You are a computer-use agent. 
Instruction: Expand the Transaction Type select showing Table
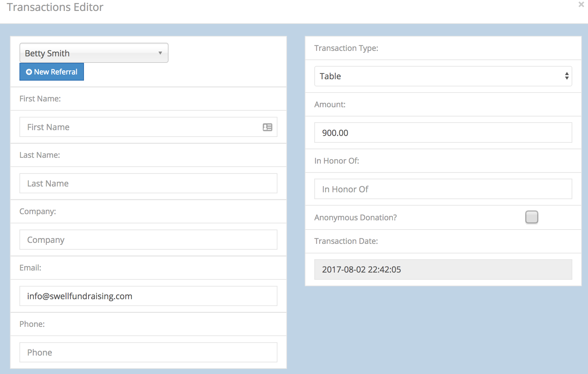(443, 76)
